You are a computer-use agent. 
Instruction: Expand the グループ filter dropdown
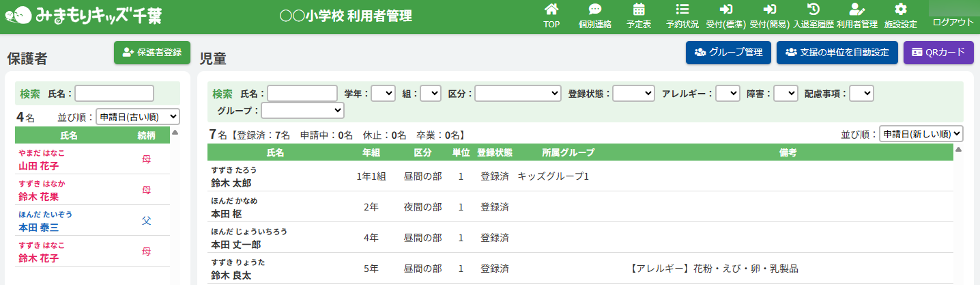tap(302, 110)
